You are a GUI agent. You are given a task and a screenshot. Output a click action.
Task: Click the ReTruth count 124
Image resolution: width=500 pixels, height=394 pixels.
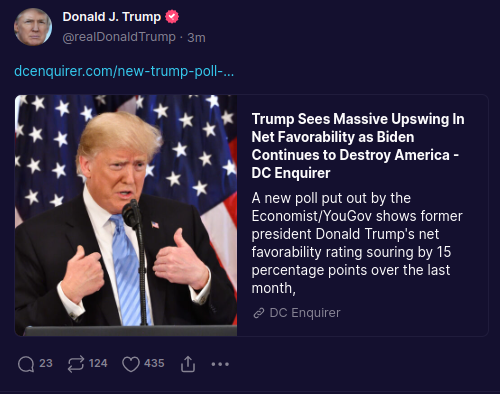point(98,363)
